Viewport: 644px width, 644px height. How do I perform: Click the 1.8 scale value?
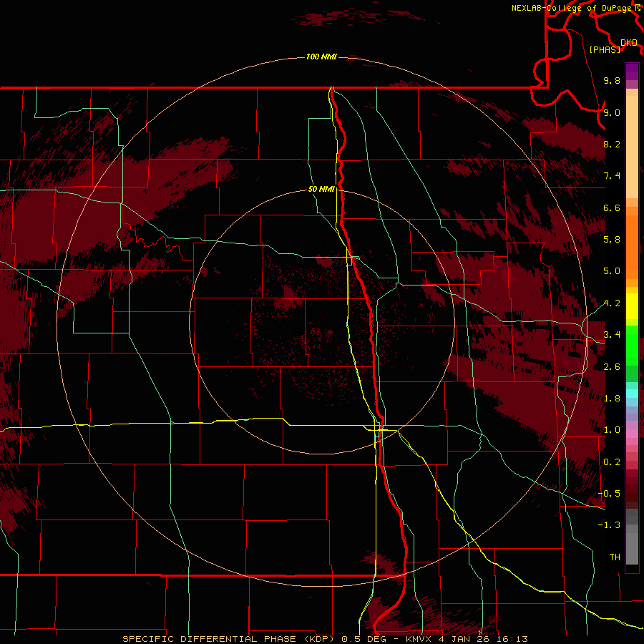point(612,399)
